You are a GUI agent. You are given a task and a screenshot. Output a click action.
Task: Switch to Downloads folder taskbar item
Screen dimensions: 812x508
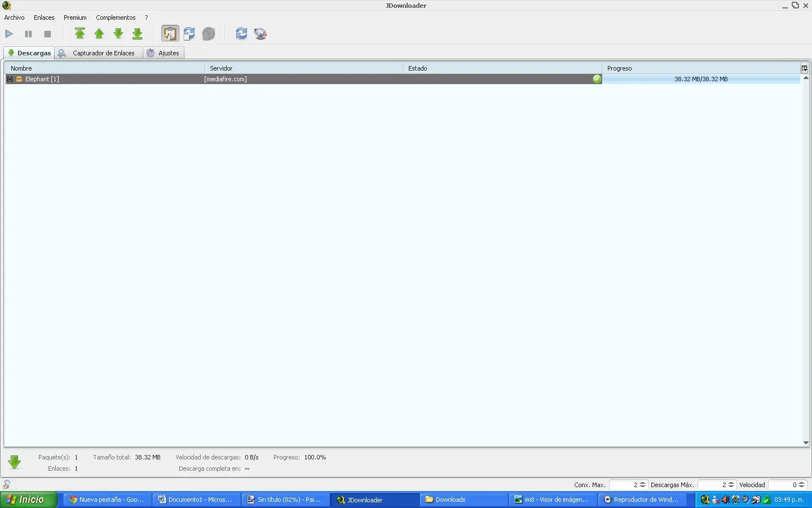(x=464, y=500)
